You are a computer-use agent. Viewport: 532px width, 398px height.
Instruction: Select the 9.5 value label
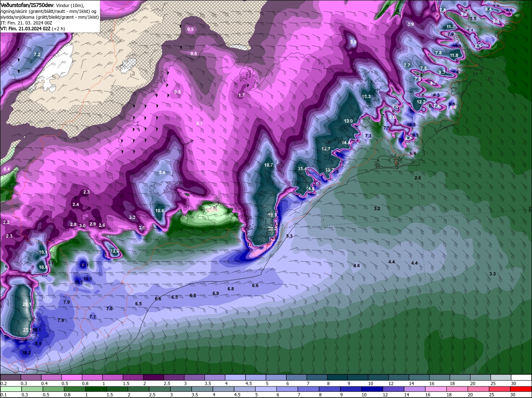pos(38,344)
